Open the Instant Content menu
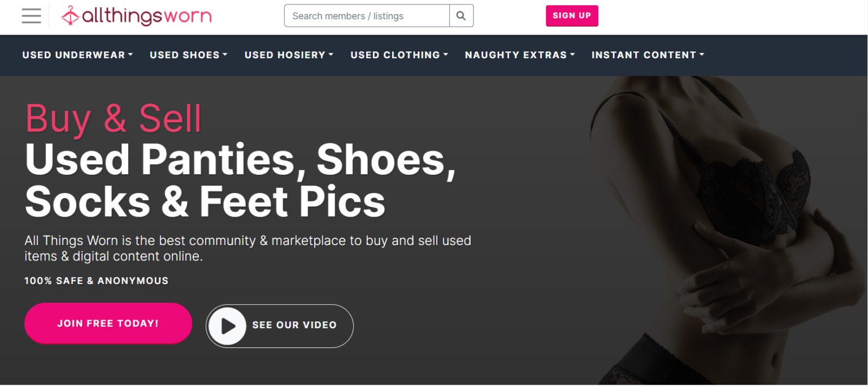Viewport: 868px width, 387px height. (648, 55)
